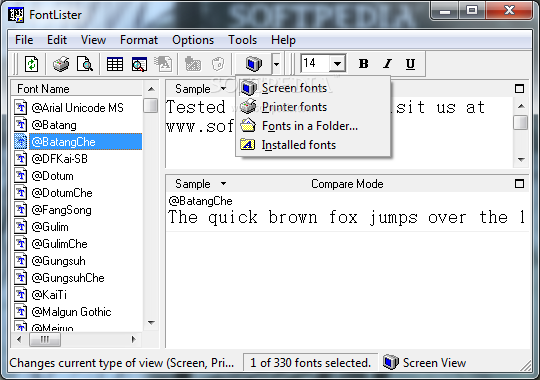
Task: Open print preview from toolbar
Action: [x=85, y=64]
